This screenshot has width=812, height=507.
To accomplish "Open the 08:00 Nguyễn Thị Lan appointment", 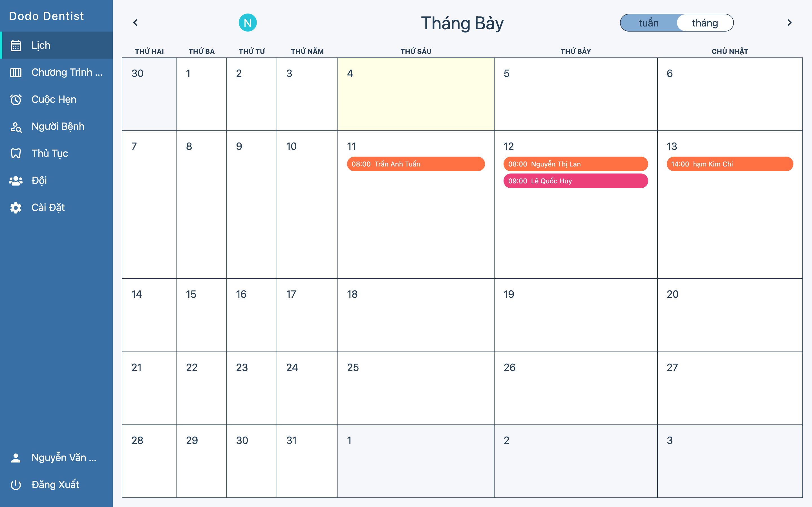I will pos(575,164).
